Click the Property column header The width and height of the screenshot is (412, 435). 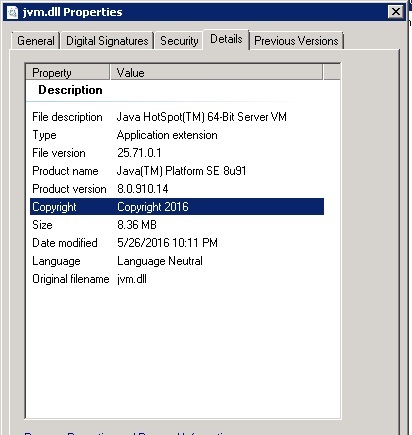(x=68, y=72)
